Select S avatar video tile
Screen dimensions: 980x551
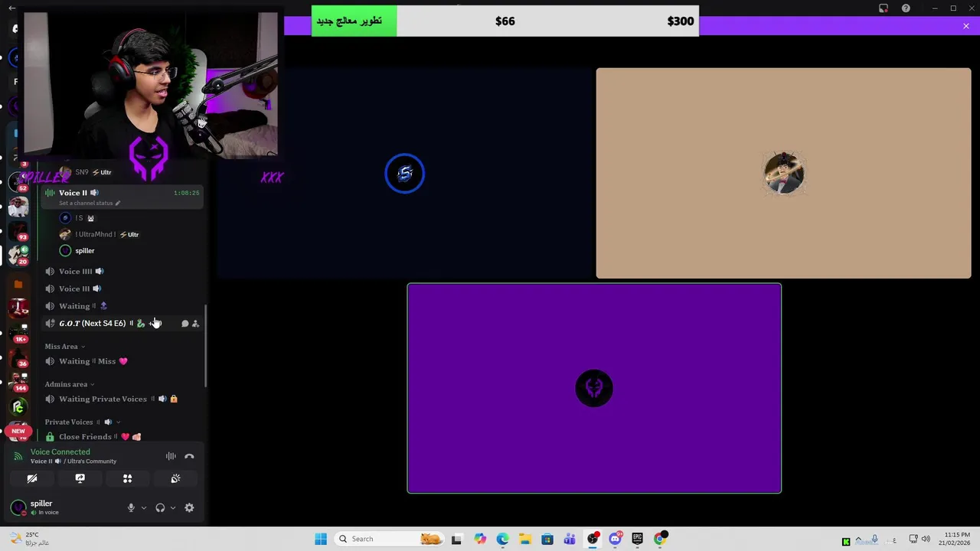(405, 174)
